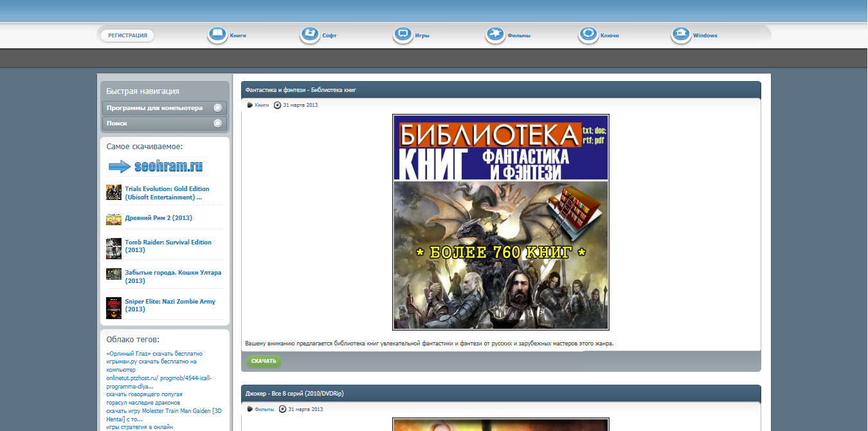Viewport: 868px width, 431px height.
Task: Click the Джокер post preview image
Action: pos(501,425)
